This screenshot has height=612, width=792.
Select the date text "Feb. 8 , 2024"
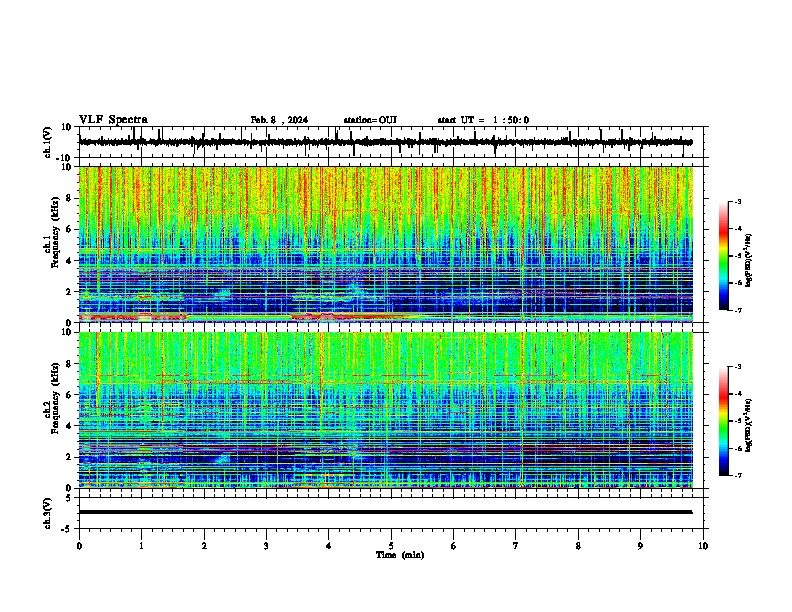coord(279,120)
